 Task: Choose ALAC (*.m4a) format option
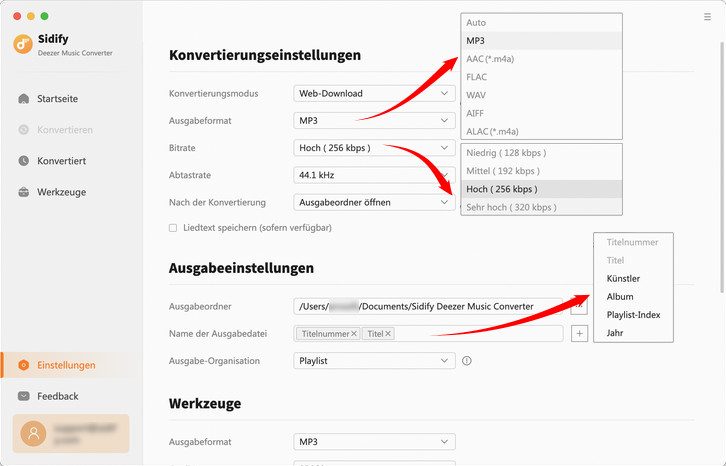[541, 131]
